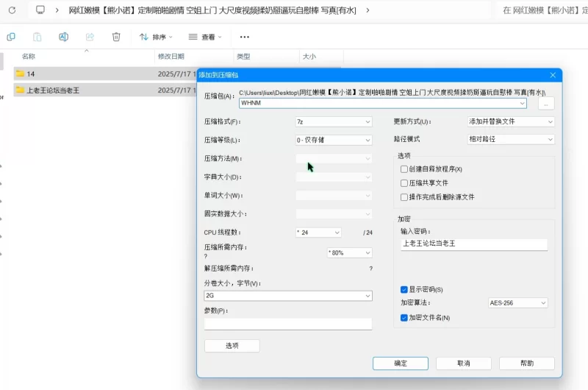Click the This PC monitor icon in address bar
Viewport: 588px width, 390px height.
pos(40,10)
